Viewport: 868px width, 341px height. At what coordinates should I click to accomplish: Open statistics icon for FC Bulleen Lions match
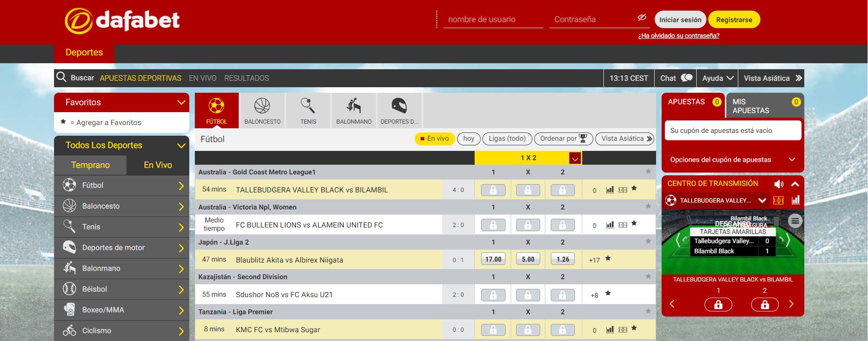point(610,224)
